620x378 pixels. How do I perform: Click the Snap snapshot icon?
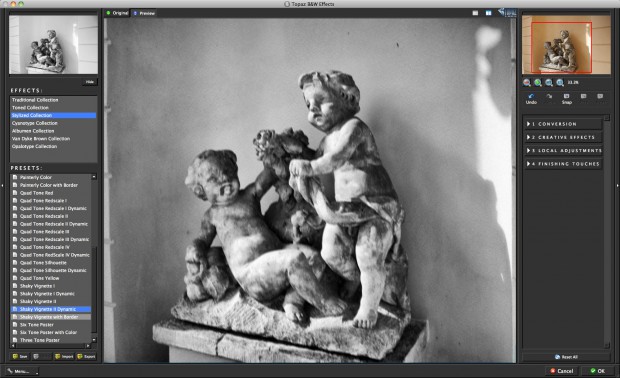[566, 96]
